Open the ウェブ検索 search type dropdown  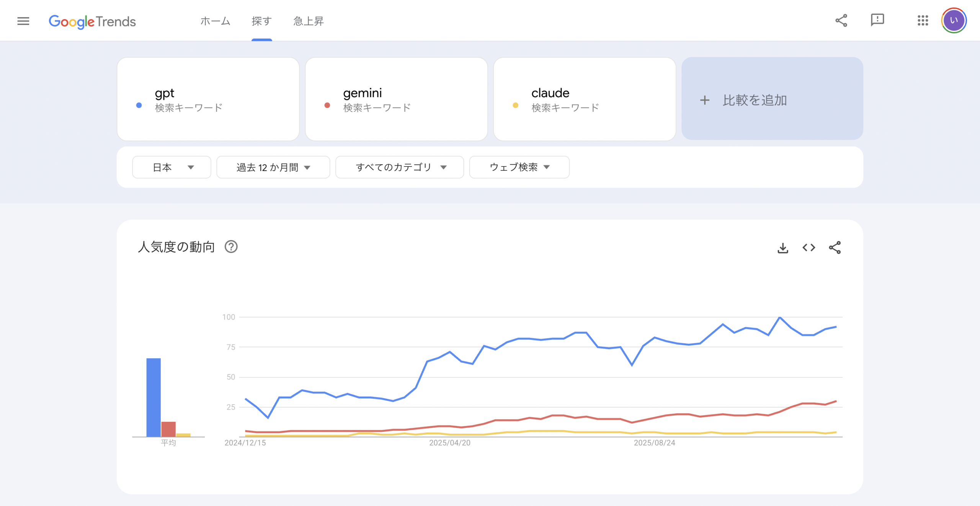click(x=519, y=167)
